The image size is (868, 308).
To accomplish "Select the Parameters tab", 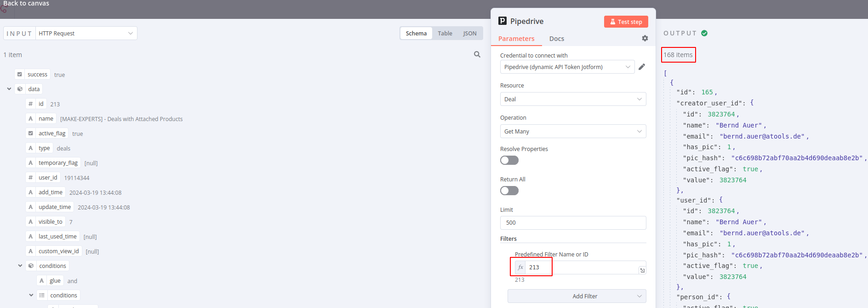I will click(516, 39).
